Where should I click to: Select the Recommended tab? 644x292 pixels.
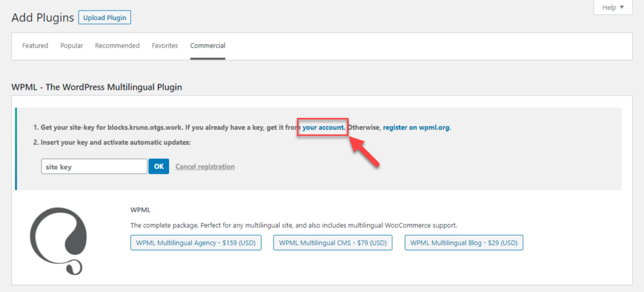coord(117,46)
